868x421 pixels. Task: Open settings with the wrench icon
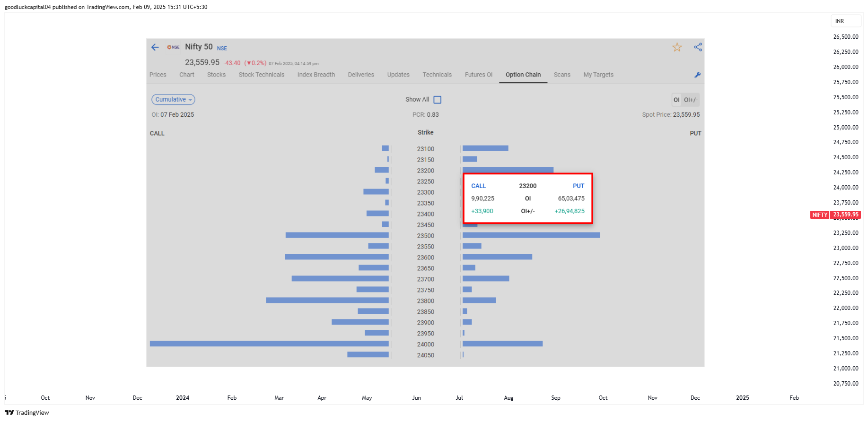click(697, 75)
